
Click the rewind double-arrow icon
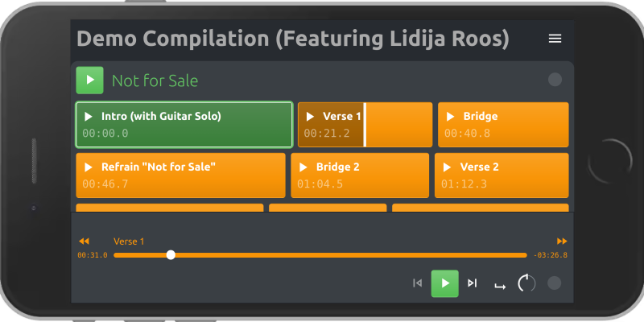tap(84, 241)
